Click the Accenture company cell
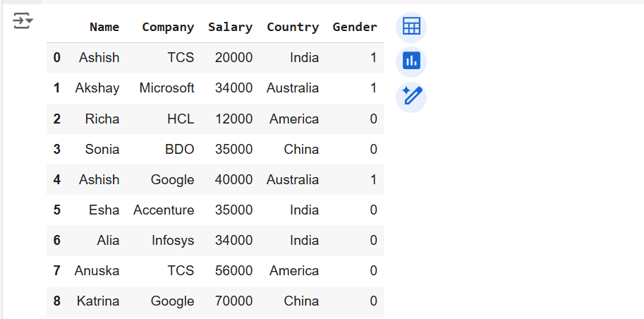 pyautogui.click(x=164, y=210)
